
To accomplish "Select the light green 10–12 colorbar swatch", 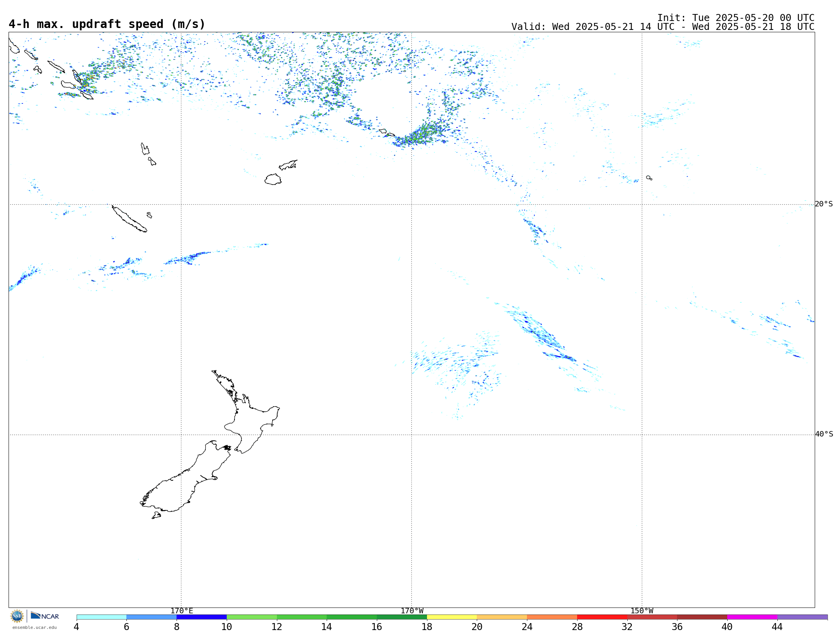I will click(252, 617).
